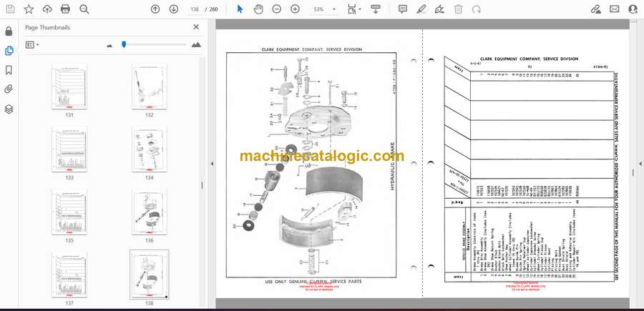Viewport: 644px width, 311px height.
Task: Delete with the trash can icon
Action: click(459, 9)
